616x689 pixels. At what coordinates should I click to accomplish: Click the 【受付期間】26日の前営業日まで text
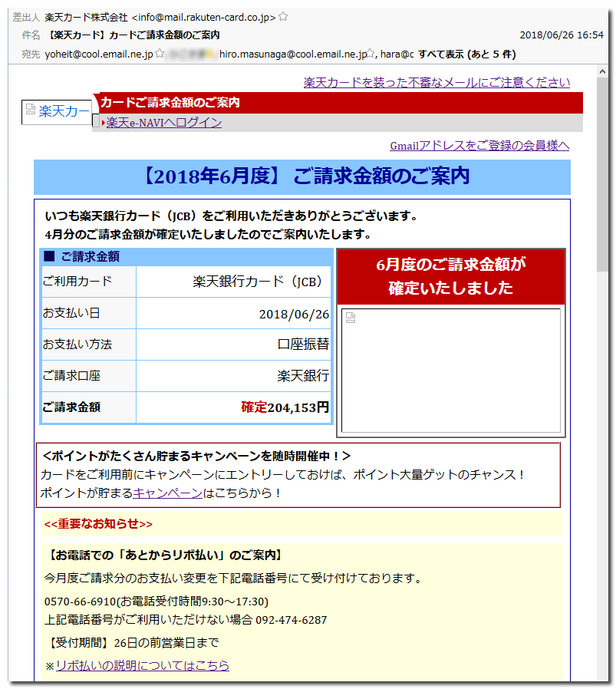132,643
